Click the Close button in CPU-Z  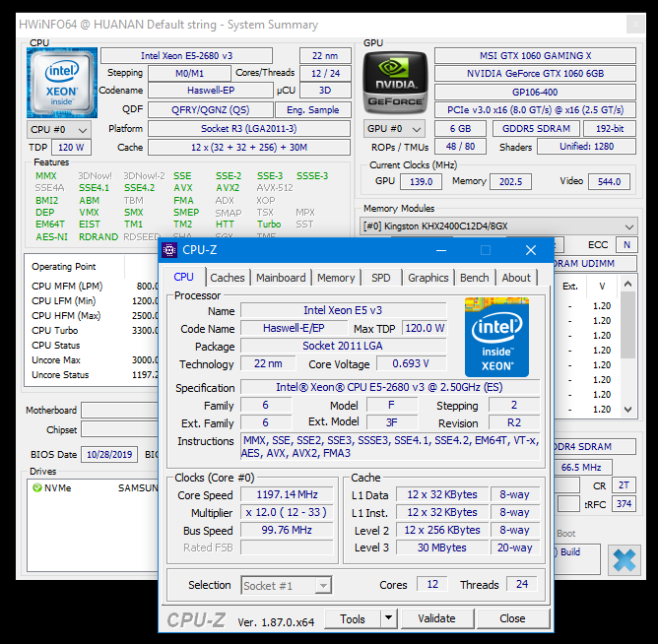tap(512, 618)
